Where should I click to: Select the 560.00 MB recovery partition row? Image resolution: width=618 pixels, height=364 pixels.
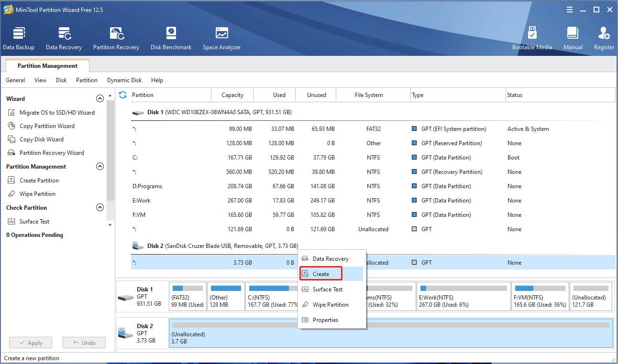373,172
